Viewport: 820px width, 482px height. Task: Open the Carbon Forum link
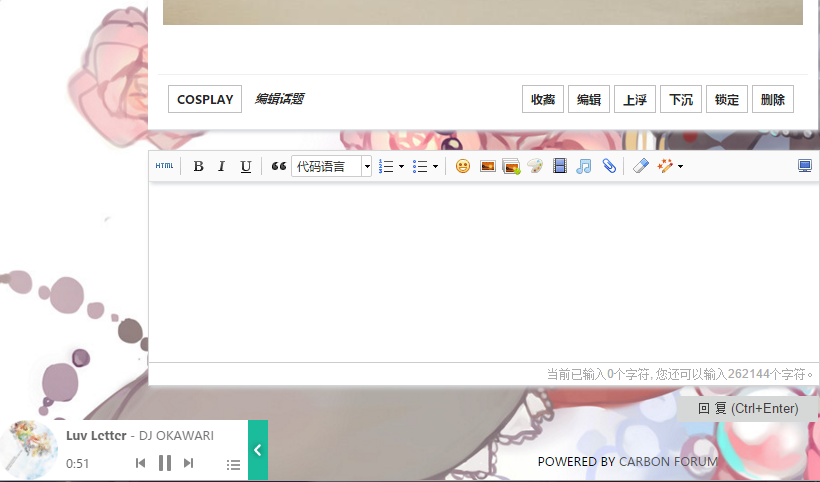668,462
